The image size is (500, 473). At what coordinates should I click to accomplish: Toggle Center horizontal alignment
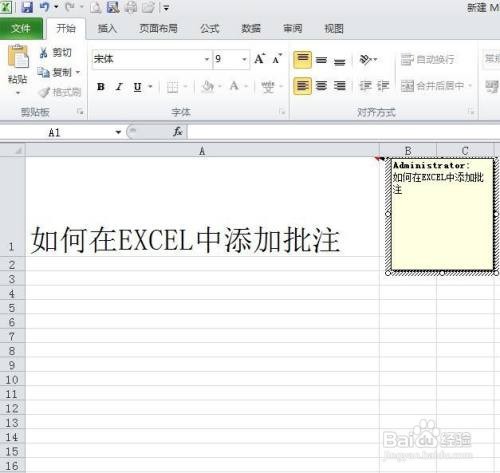[x=321, y=86]
